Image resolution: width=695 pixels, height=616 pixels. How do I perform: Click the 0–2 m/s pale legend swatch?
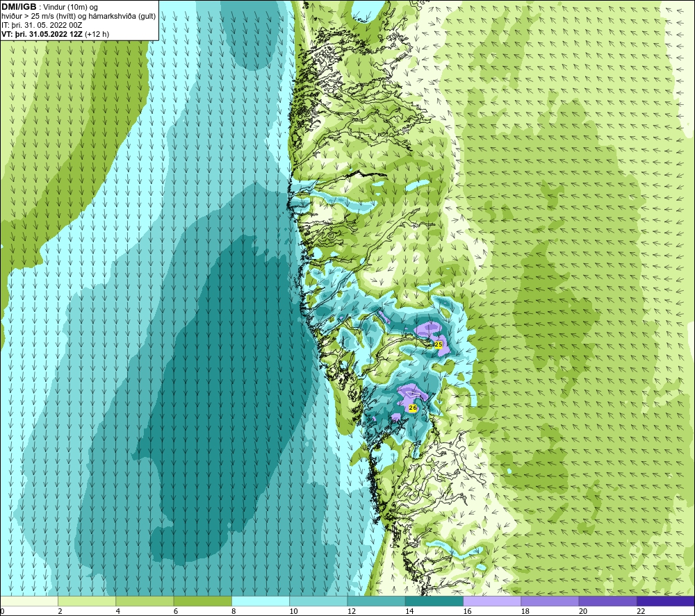(29, 601)
